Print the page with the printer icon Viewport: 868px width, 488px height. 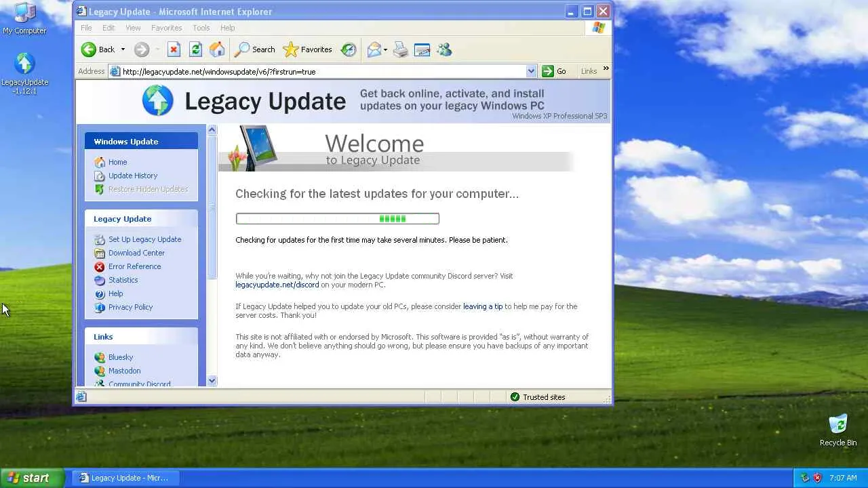[401, 49]
